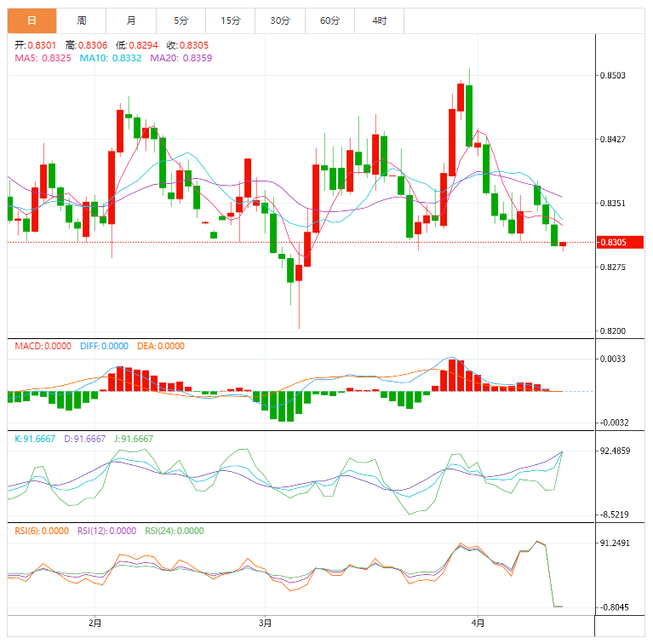The width and height of the screenshot is (653, 644).
Task: Click the K: 91.6667 KDJ label
Action: 35,439
